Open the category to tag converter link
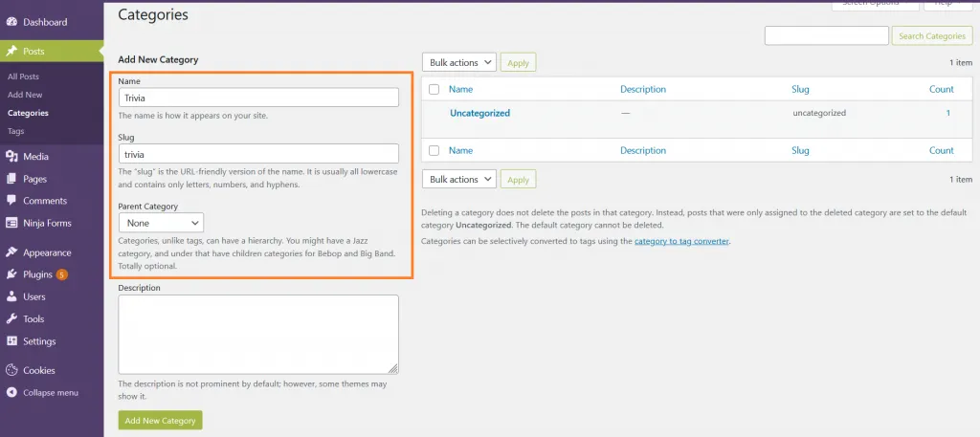 click(681, 240)
